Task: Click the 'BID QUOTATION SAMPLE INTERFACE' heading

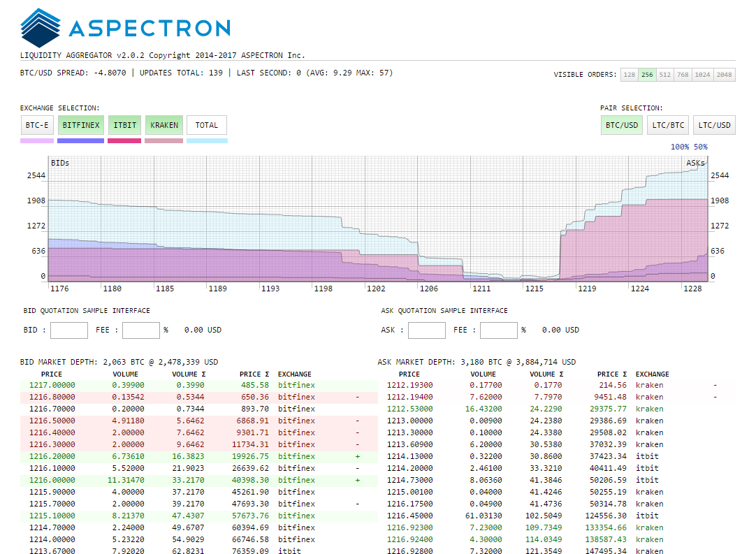Action: coord(87,311)
